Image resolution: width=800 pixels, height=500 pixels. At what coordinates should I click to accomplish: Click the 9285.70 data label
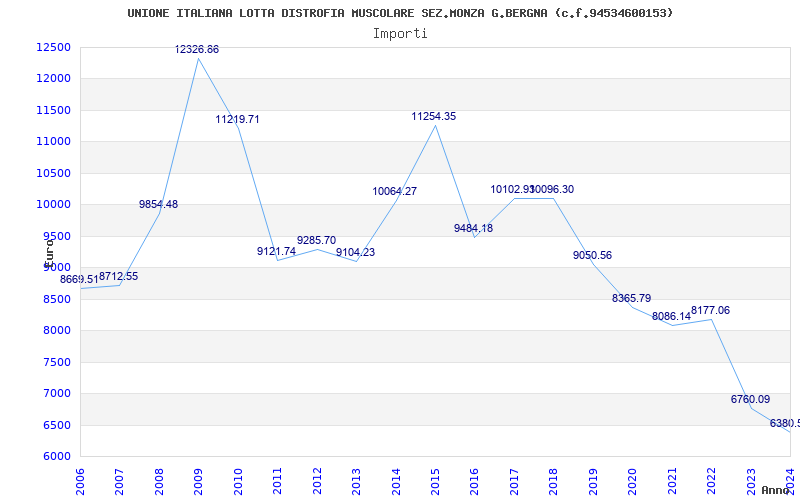coord(316,240)
